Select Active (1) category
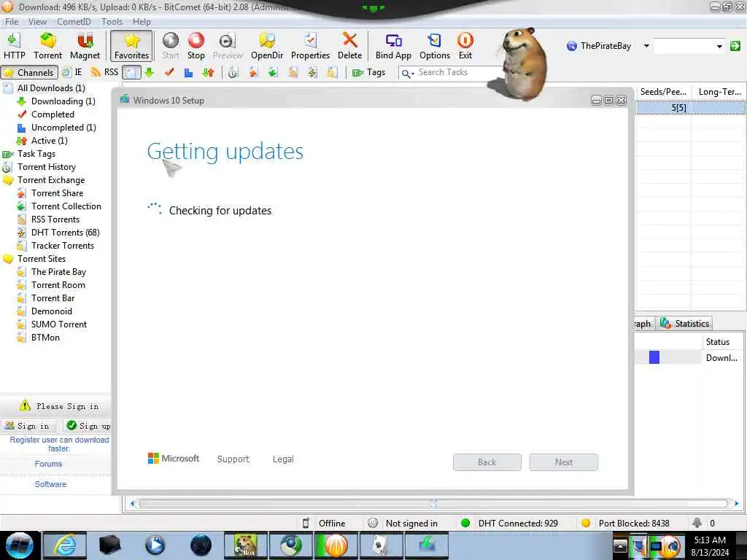The height and width of the screenshot is (560, 747). [49, 141]
